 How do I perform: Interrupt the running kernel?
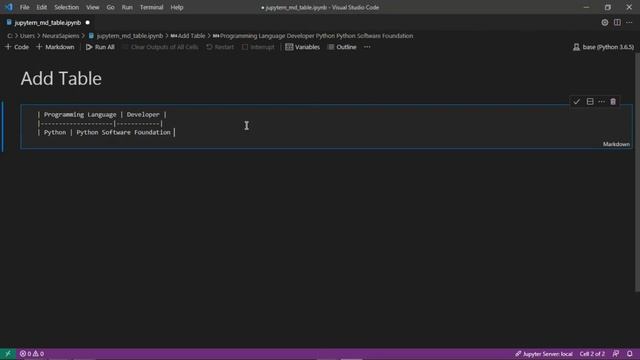coord(258,47)
